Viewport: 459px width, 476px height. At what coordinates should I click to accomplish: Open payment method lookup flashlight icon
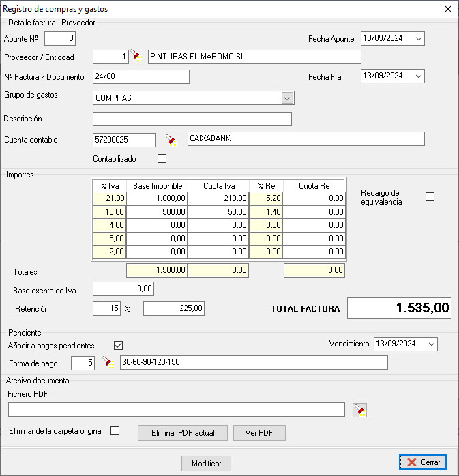click(x=108, y=362)
